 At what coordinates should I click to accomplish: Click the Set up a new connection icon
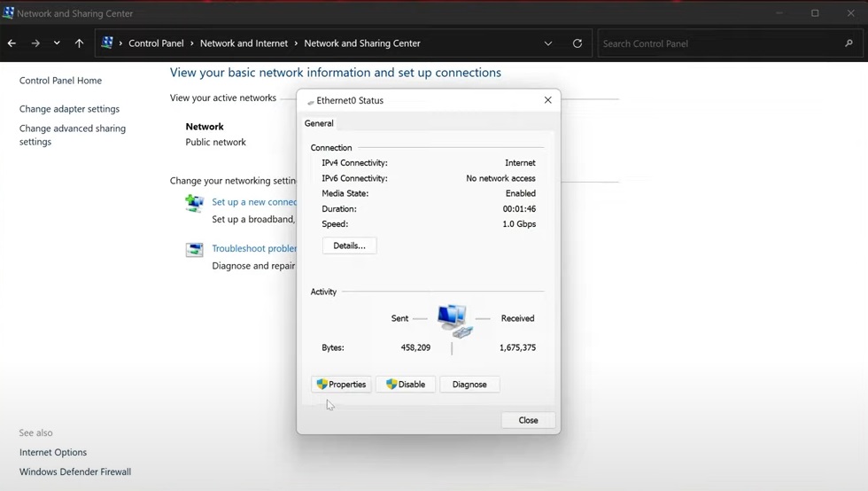pyautogui.click(x=194, y=203)
